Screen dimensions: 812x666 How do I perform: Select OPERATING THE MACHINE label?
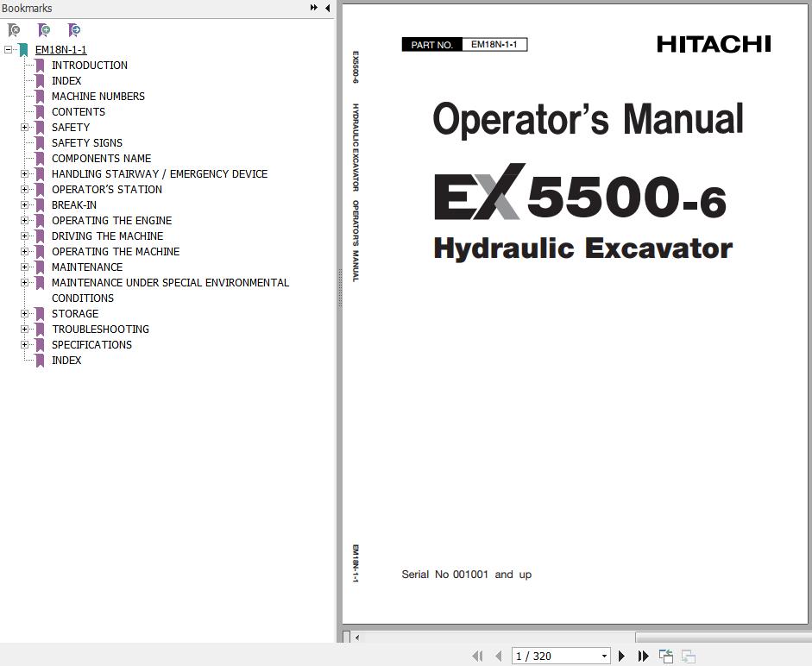pos(116,252)
